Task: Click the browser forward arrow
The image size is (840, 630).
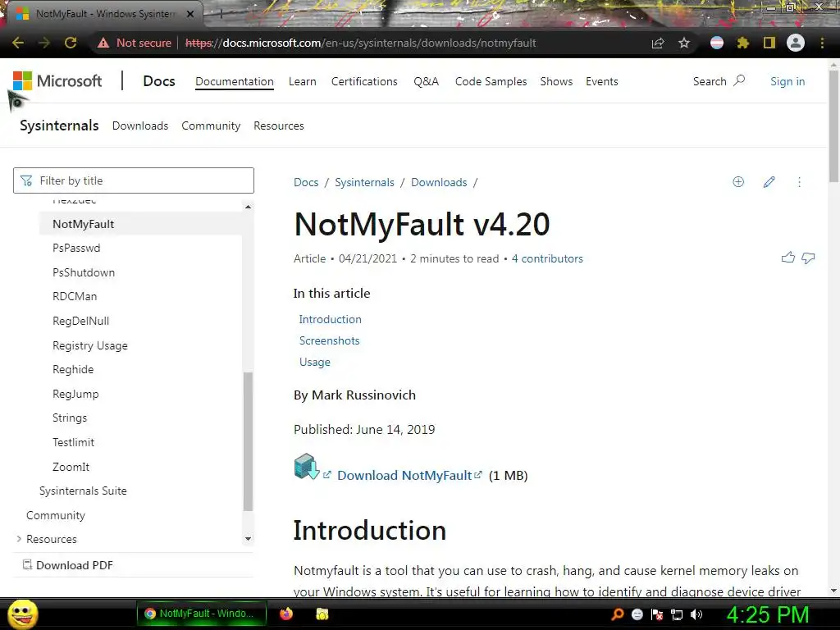Action: coord(44,43)
